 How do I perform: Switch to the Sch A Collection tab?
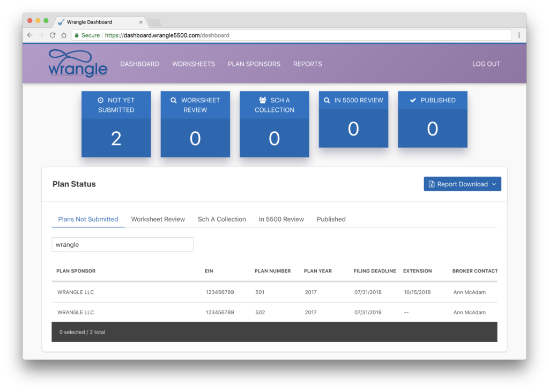[x=221, y=219]
